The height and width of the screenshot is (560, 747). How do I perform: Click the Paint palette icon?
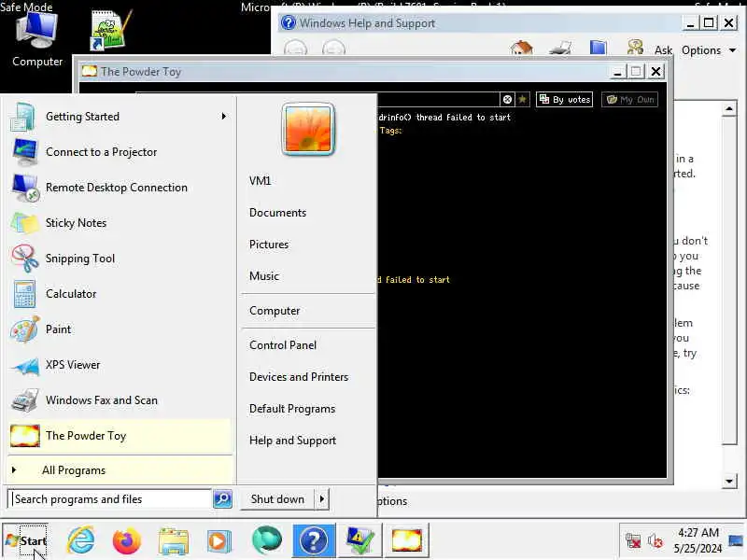click(x=25, y=329)
